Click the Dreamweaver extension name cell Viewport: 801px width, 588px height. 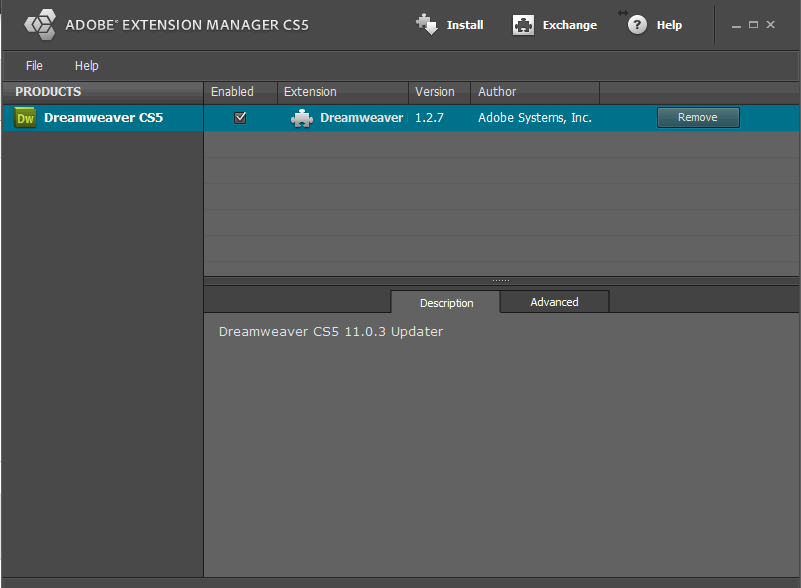click(x=362, y=117)
